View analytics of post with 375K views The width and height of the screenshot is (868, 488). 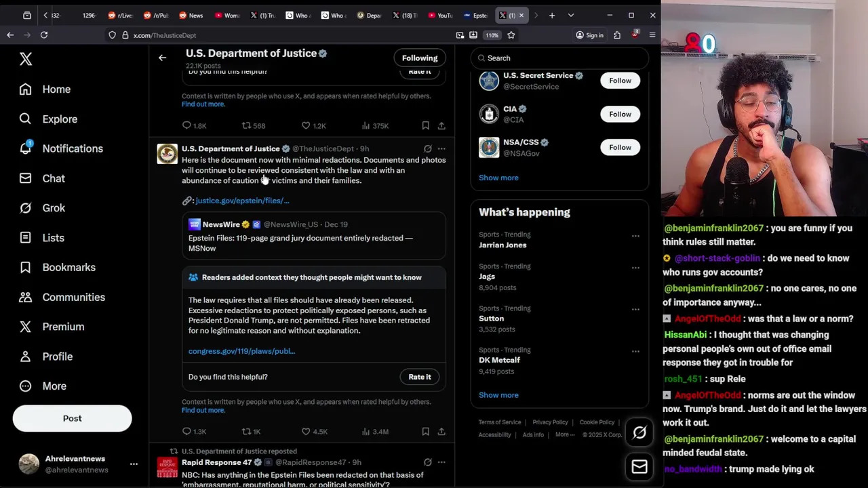pyautogui.click(x=375, y=125)
